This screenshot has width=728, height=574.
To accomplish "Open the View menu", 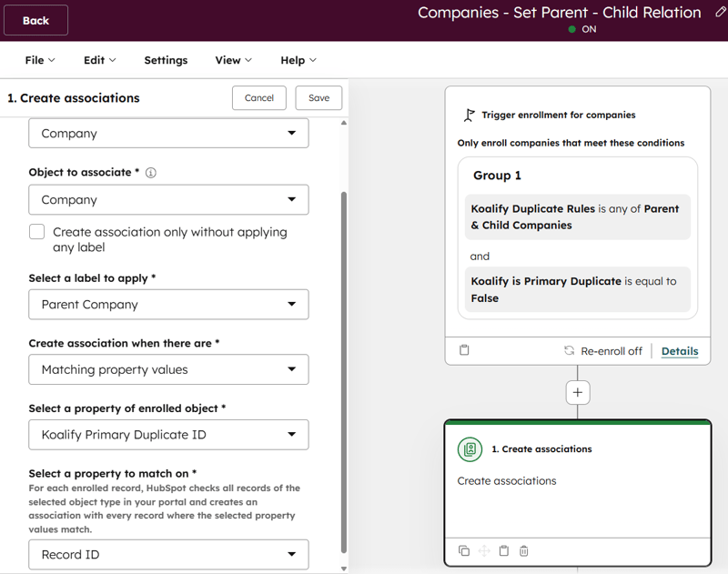I will (x=233, y=60).
